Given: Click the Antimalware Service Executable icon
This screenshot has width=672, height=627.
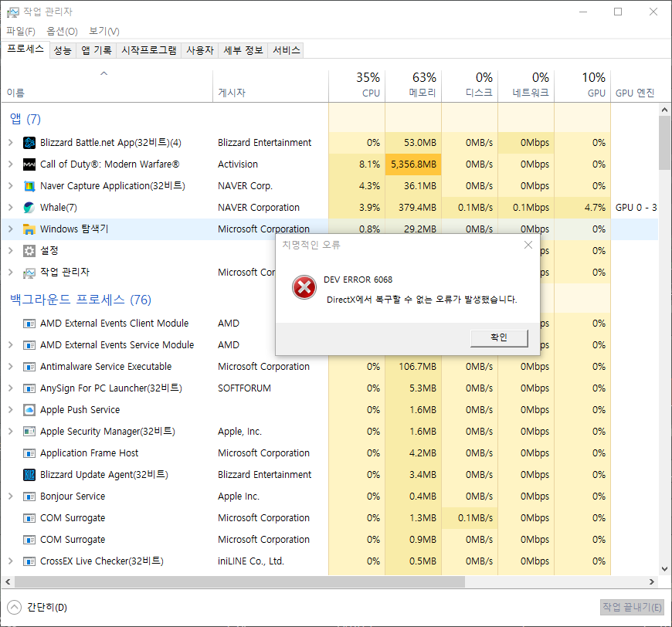Looking at the screenshot, I should point(29,367).
